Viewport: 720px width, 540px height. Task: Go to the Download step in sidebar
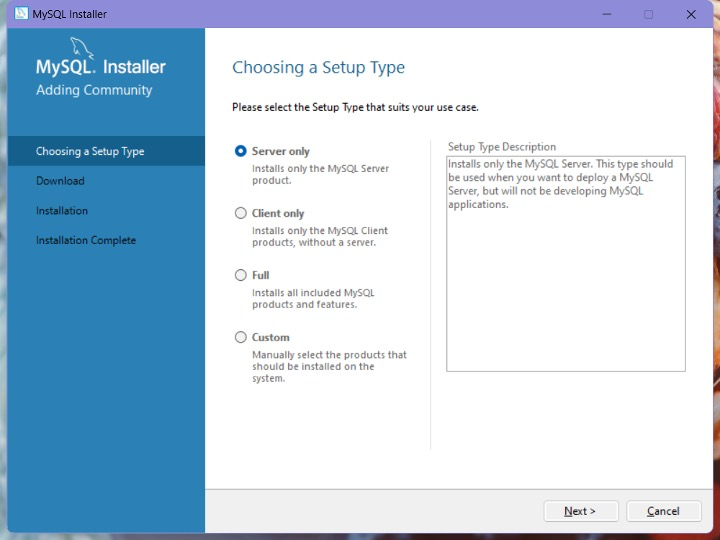point(60,181)
